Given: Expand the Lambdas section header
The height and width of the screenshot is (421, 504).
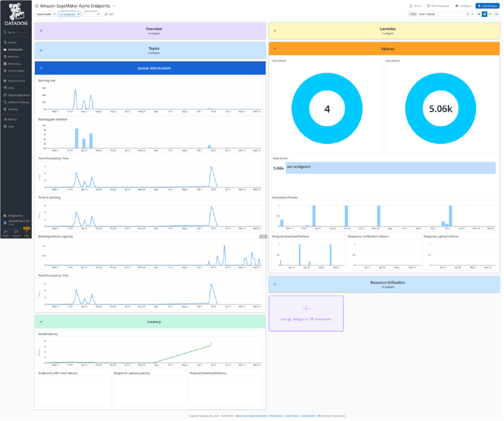Looking at the screenshot, I should pyautogui.click(x=275, y=31).
